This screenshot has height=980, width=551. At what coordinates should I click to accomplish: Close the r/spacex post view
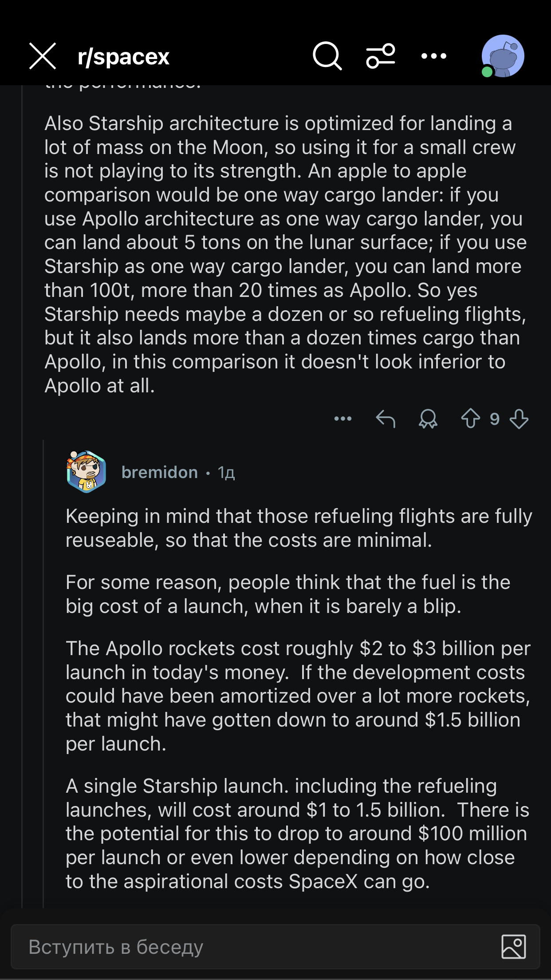point(43,56)
